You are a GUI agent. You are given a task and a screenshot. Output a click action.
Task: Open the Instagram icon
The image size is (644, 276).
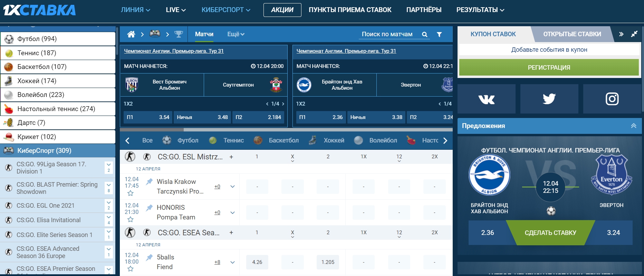[612, 99]
